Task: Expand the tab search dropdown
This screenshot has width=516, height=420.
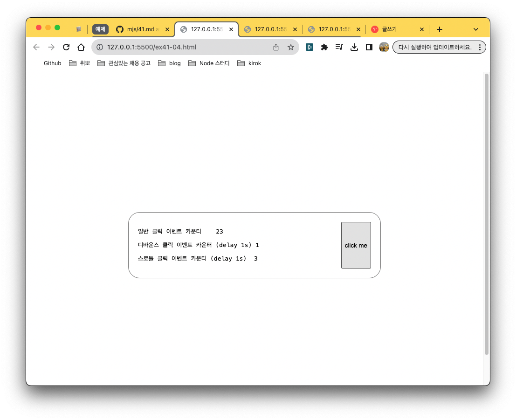Action: (475, 29)
